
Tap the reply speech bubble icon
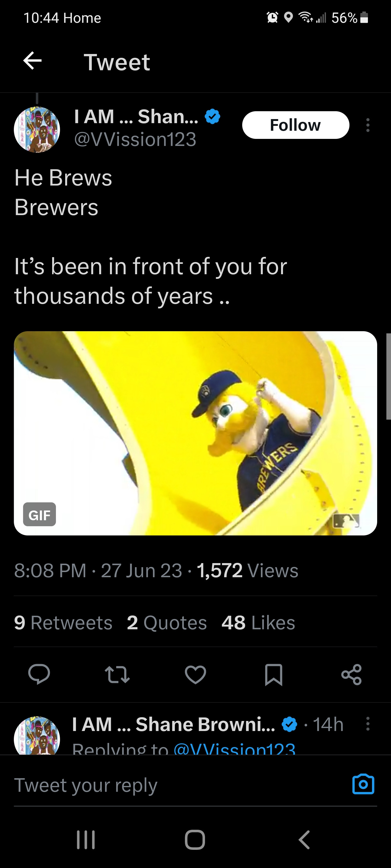point(39,674)
